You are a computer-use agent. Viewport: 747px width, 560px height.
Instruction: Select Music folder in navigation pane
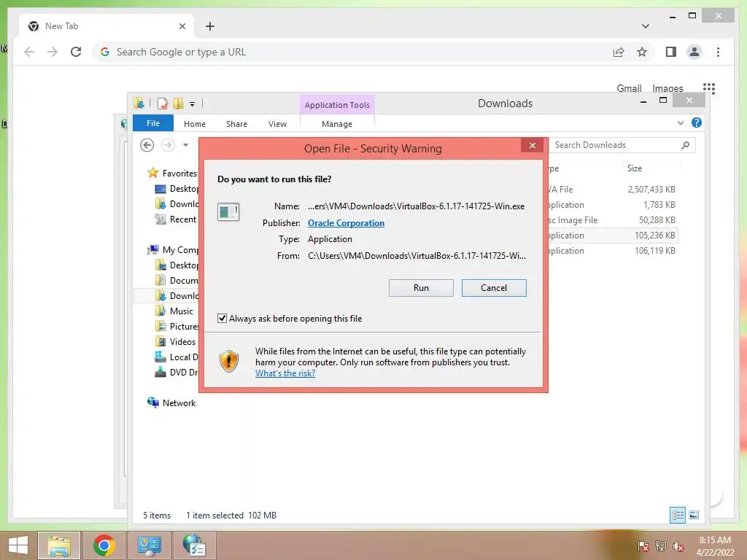pos(174,311)
